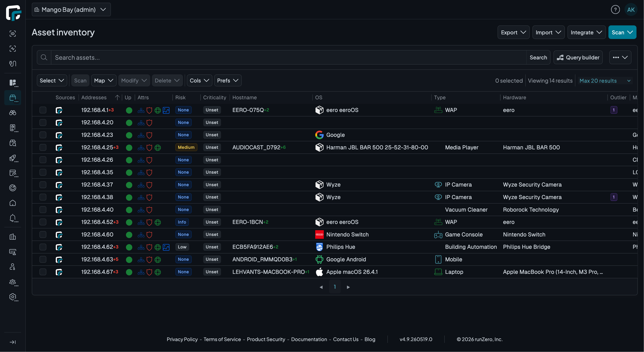Click Philips Hue OS logo icon
Viewport: 644px width, 352px height.
pyautogui.click(x=319, y=247)
